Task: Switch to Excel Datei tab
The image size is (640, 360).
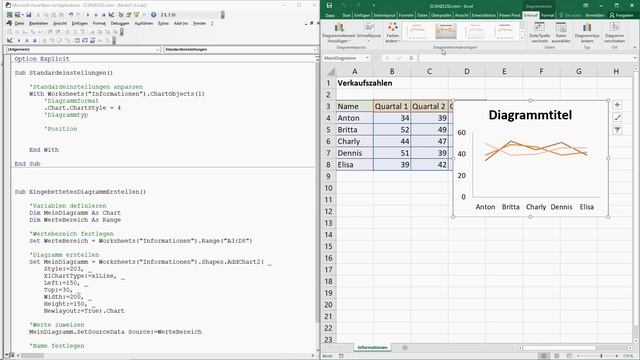Action: 330,15
